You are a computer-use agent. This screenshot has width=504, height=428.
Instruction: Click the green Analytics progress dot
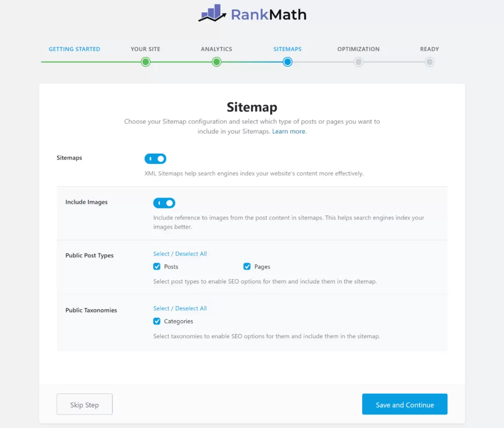[x=217, y=62]
